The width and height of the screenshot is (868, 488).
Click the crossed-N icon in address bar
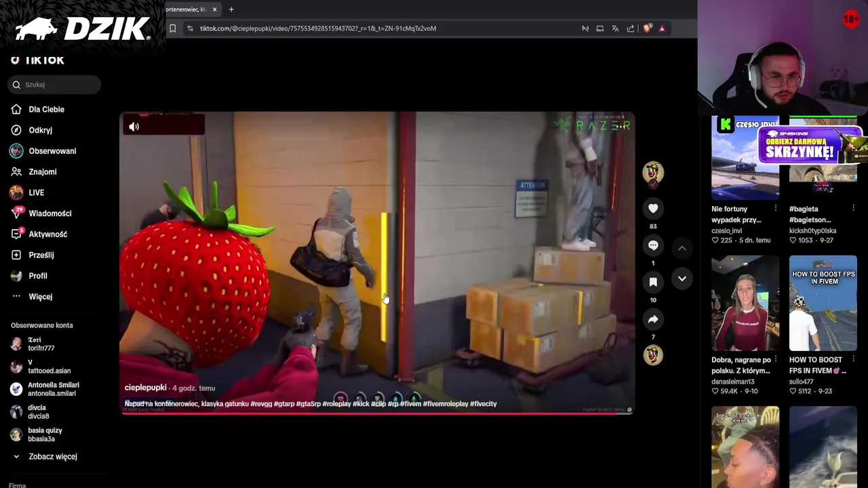point(585,28)
